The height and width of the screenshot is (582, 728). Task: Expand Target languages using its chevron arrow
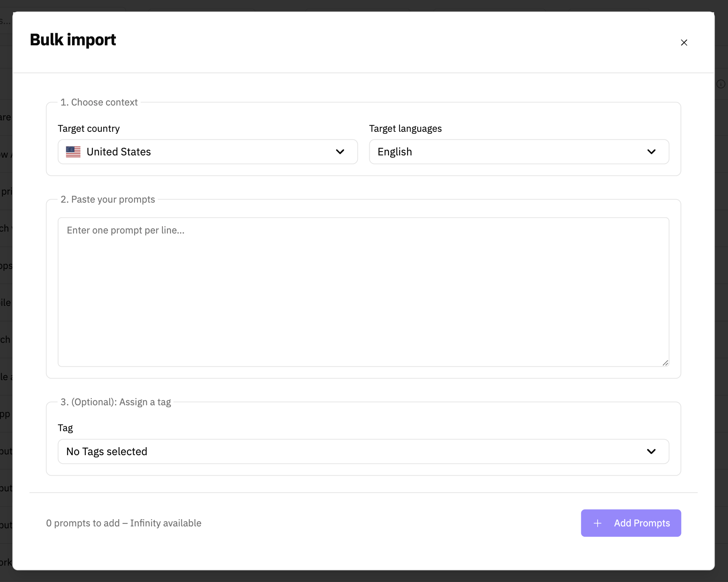651,152
